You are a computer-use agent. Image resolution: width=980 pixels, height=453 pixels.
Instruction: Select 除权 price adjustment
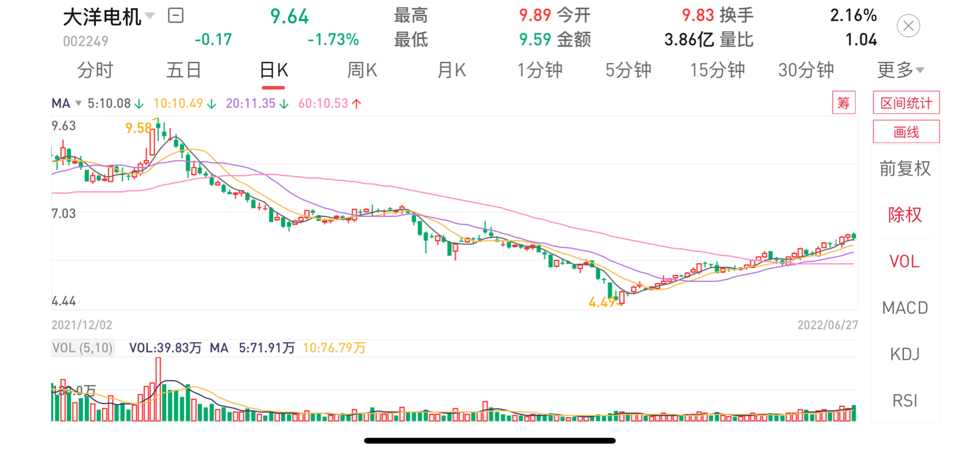coord(905,215)
